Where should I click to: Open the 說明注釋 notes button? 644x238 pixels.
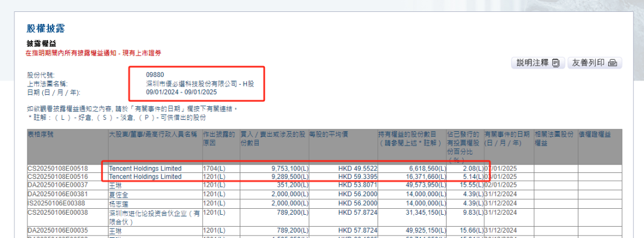tap(538, 63)
